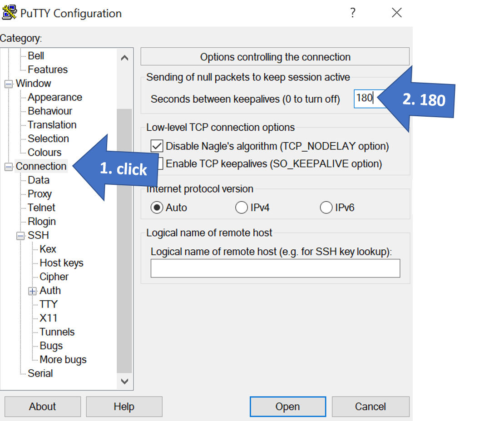The height and width of the screenshot is (421, 504).
Task: Click the category scroll down arrow
Action: (125, 381)
